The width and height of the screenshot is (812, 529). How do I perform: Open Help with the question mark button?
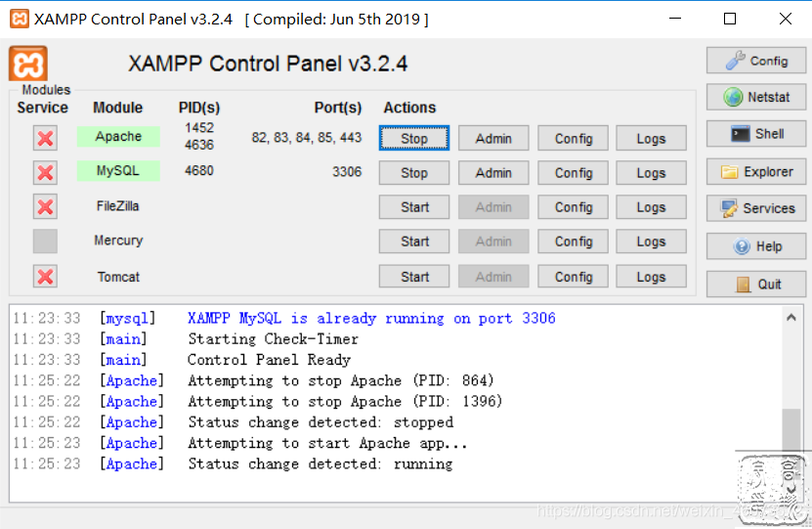(x=756, y=246)
